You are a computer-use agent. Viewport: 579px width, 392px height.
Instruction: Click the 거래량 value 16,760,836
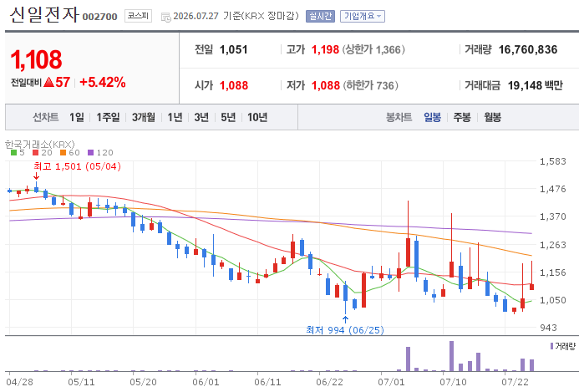tap(528, 49)
